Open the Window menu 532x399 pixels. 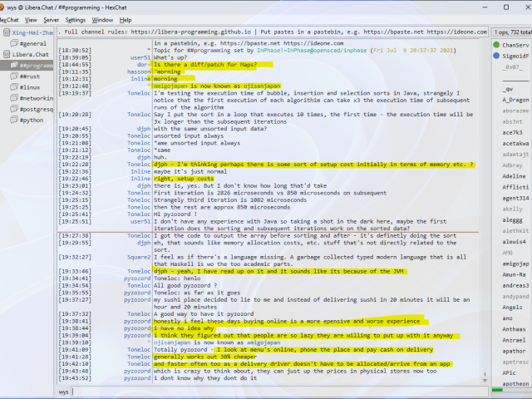click(x=103, y=19)
